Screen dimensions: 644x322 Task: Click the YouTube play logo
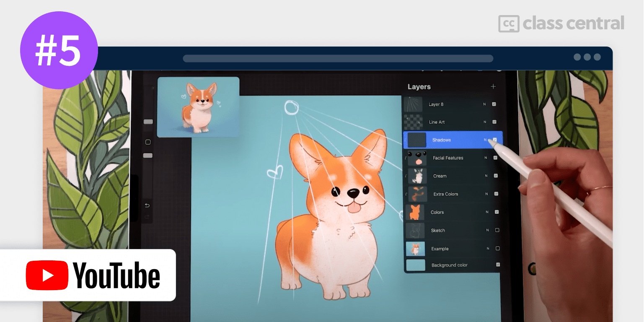coord(47,275)
